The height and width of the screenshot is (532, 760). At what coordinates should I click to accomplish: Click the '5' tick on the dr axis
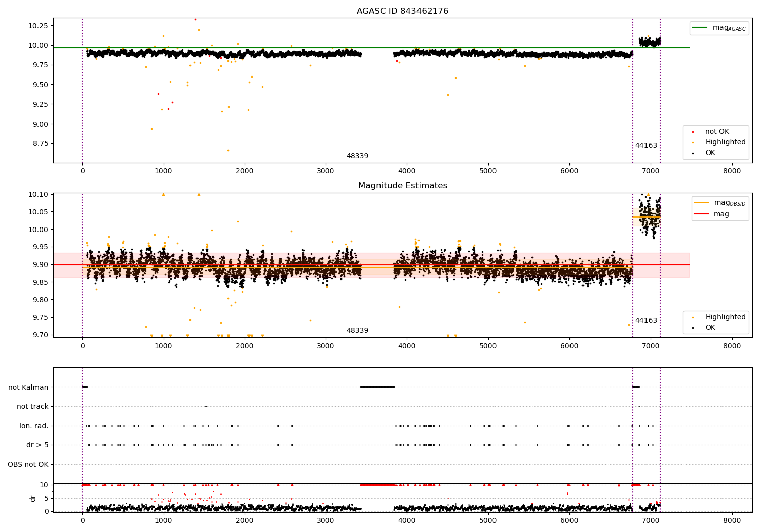(46, 499)
